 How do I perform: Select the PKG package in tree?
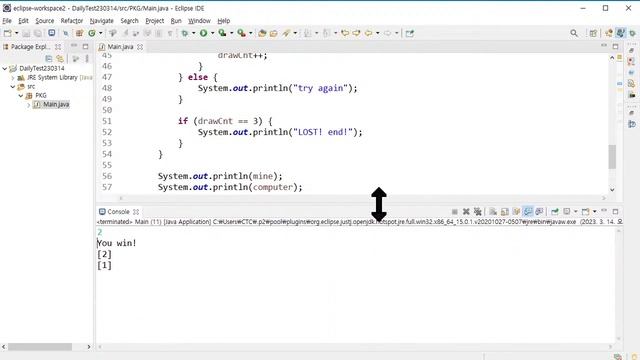coord(41,96)
